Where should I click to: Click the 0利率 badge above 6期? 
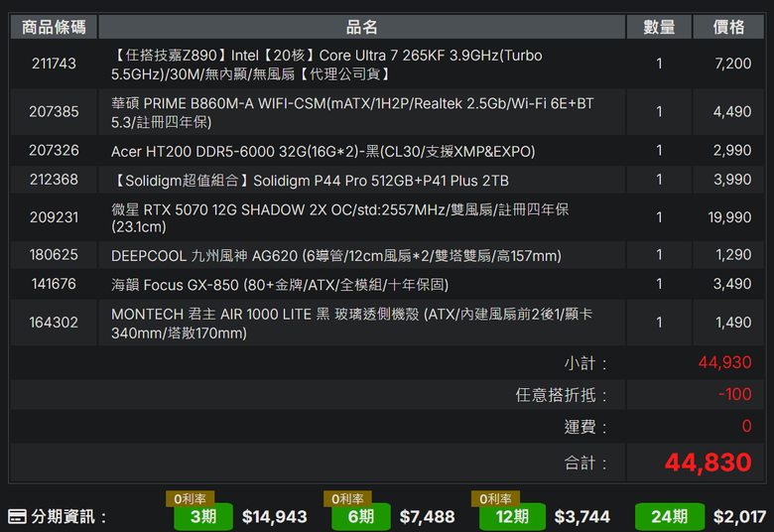347,498
